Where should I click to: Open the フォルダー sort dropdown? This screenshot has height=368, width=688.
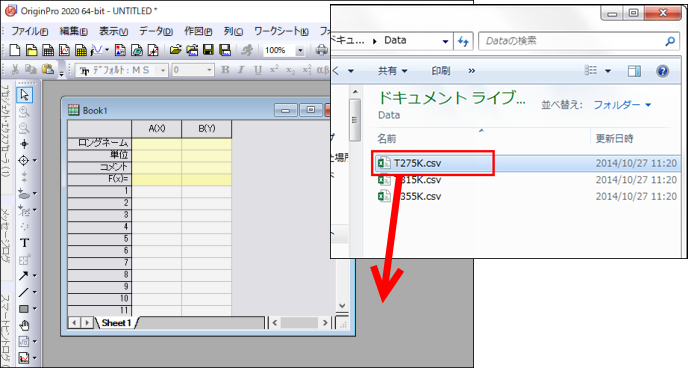623,105
